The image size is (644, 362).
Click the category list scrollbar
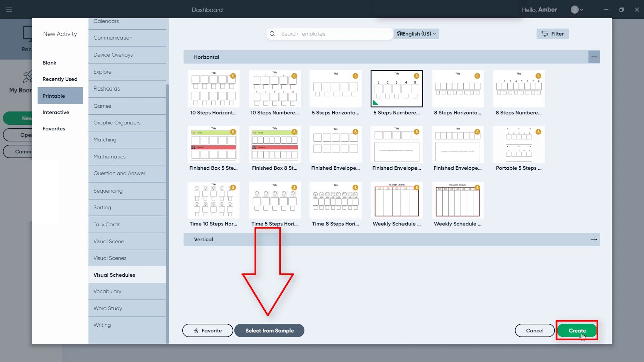[x=168, y=213]
